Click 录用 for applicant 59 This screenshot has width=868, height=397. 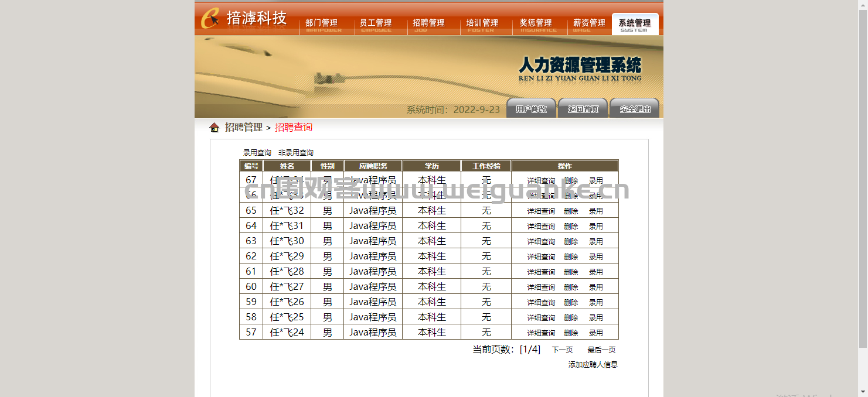pyautogui.click(x=596, y=303)
